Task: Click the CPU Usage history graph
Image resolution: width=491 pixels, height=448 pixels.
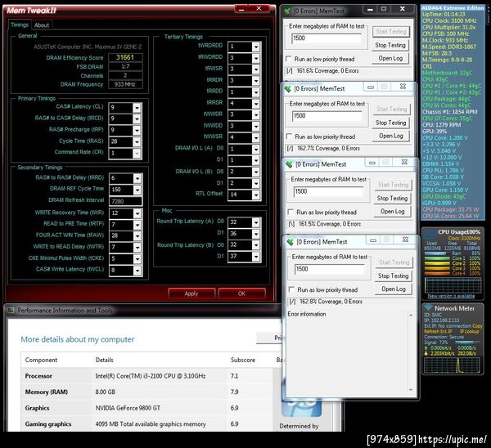Action: point(453,285)
